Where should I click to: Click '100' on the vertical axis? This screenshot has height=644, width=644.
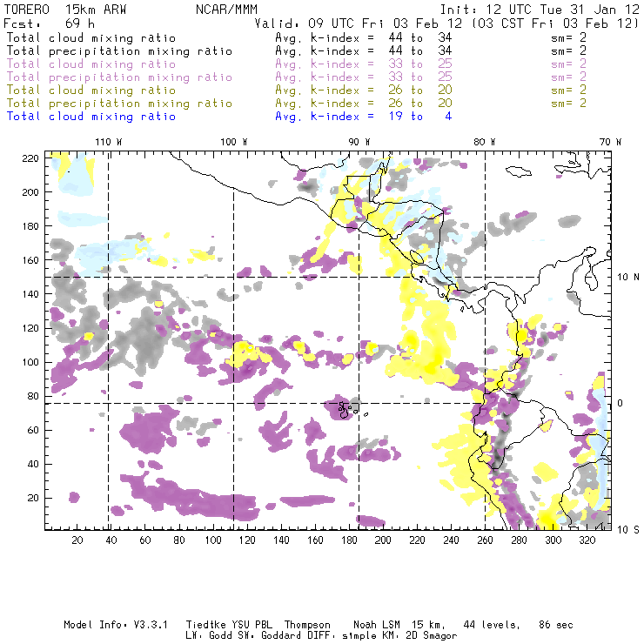click(30, 362)
